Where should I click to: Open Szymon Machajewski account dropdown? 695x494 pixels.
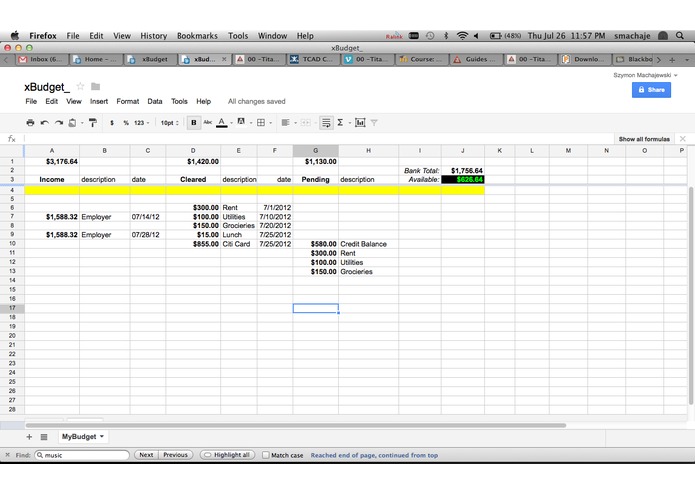click(645, 75)
